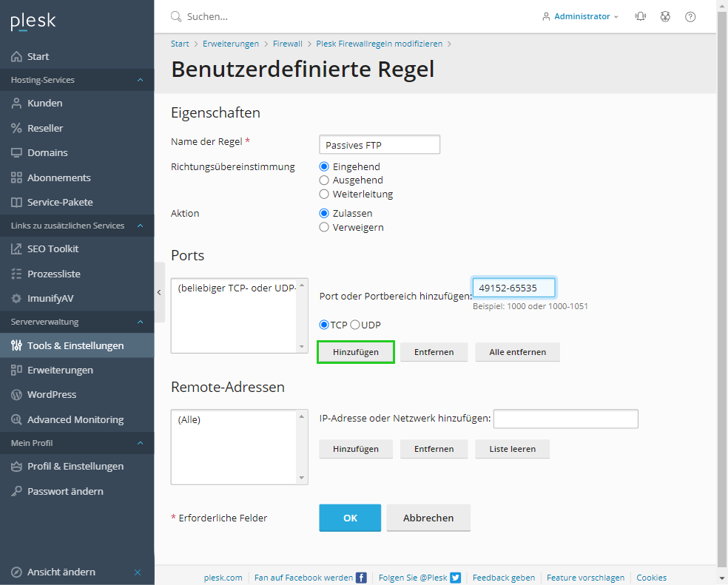The width and height of the screenshot is (728, 585).
Task: Click the Kunden person icon
Action: [16, 103]
